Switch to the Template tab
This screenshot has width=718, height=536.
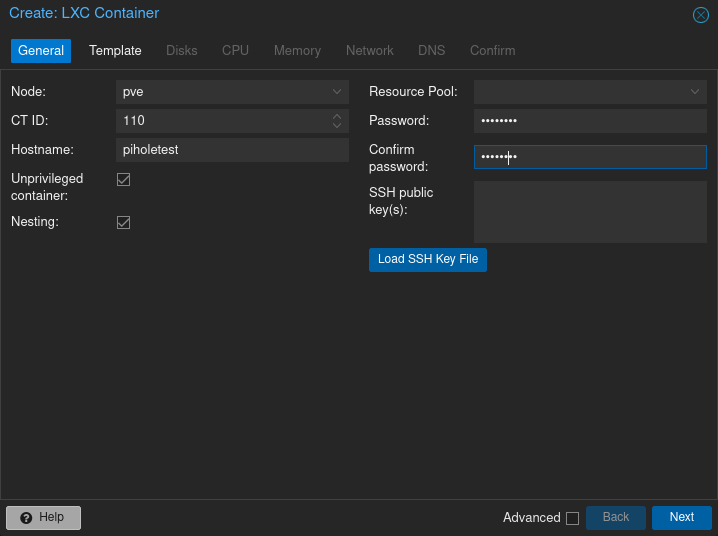(115, 50)
